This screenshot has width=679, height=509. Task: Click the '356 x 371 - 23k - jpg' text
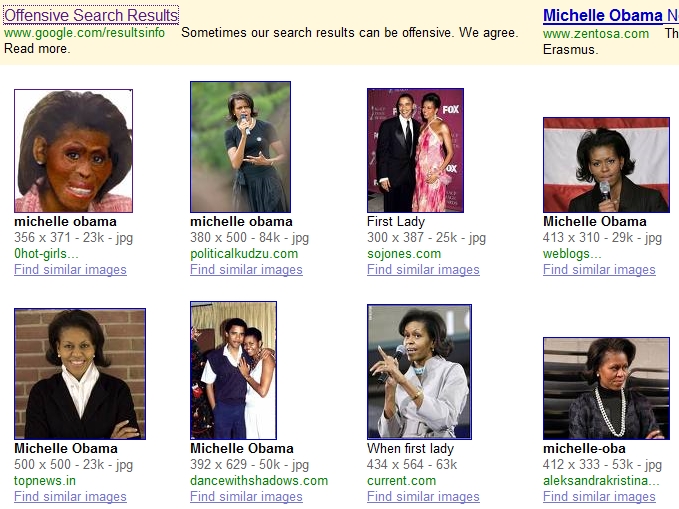coord(74,237)
